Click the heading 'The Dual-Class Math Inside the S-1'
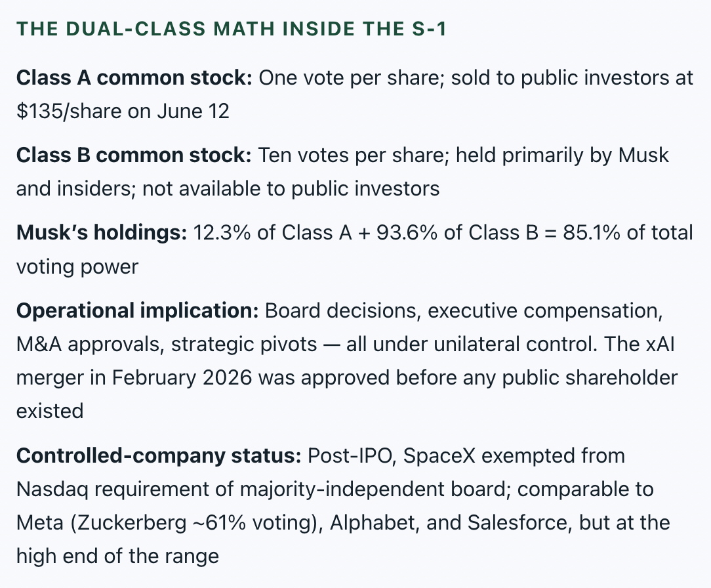Screen dimensions: 711x588 click(232, 29)
